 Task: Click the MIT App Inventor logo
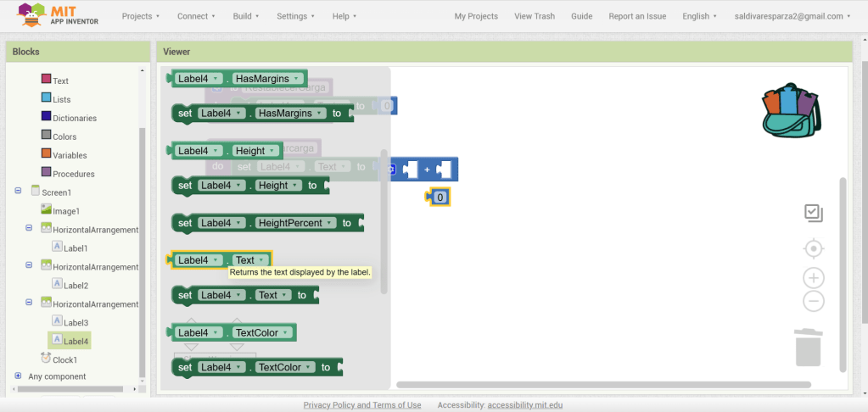coord(58,15)
